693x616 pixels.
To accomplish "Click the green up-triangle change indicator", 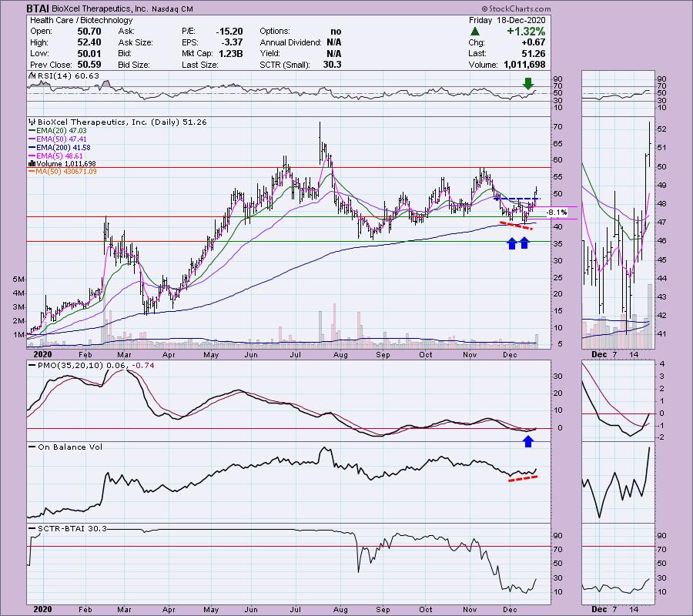I will pyautogui.click(x=474, y=32).
